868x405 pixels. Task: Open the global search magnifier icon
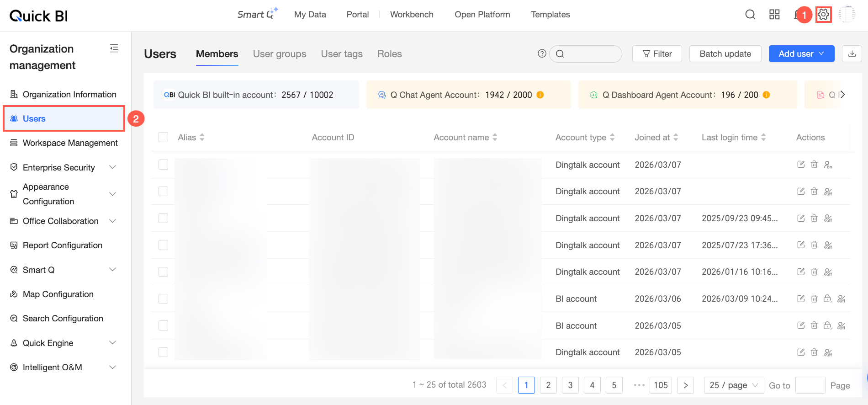click(x=750, y=15)
